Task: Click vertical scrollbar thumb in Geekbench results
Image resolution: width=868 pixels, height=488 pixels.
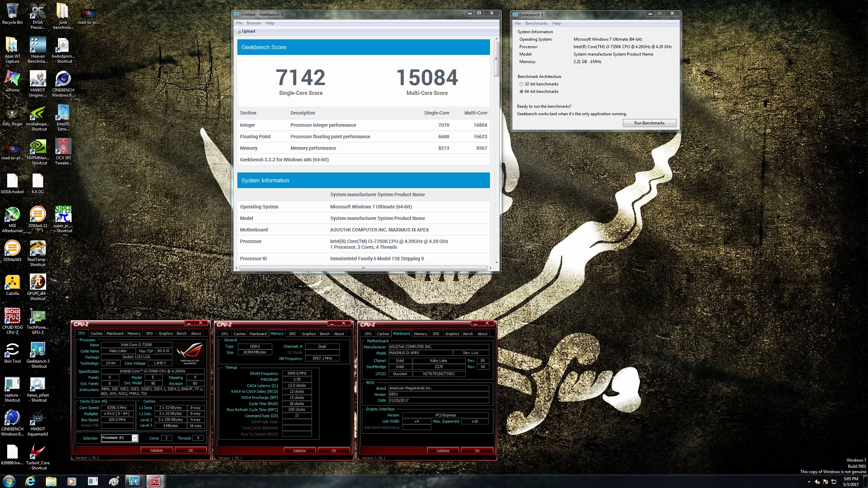Action: click(496, 59)
